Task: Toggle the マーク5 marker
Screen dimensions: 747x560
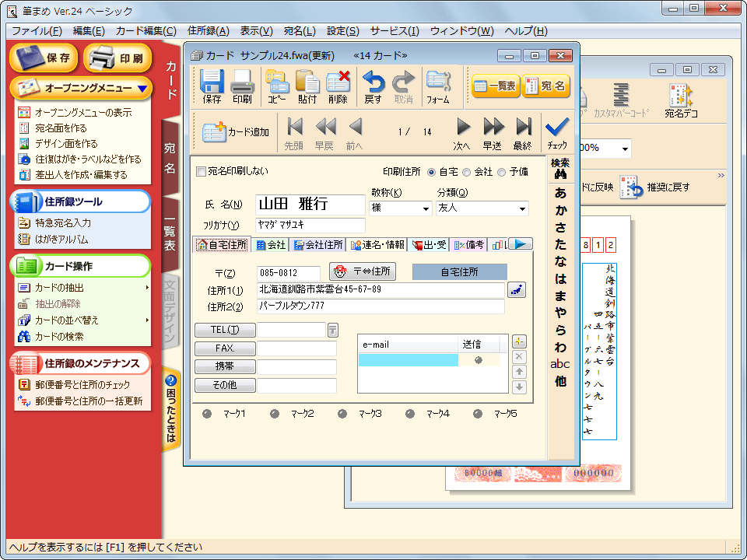Action: coord(477,414)
